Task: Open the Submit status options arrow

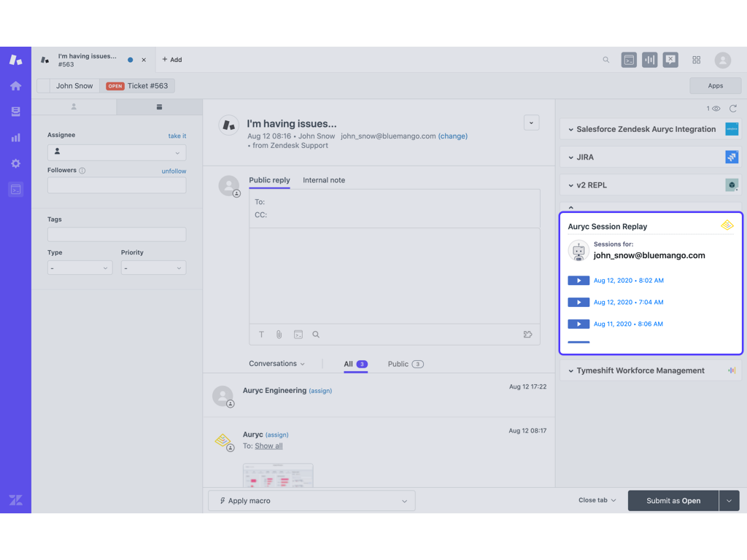Action: point(729,500)
